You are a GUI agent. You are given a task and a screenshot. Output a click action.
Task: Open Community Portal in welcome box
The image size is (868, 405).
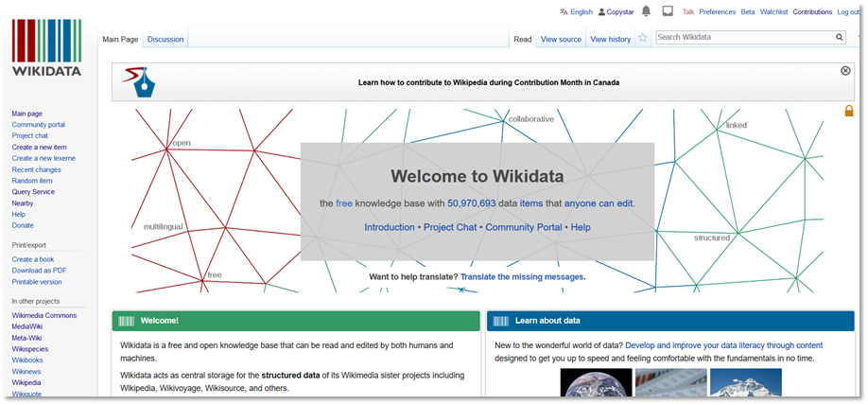point(524,227)
